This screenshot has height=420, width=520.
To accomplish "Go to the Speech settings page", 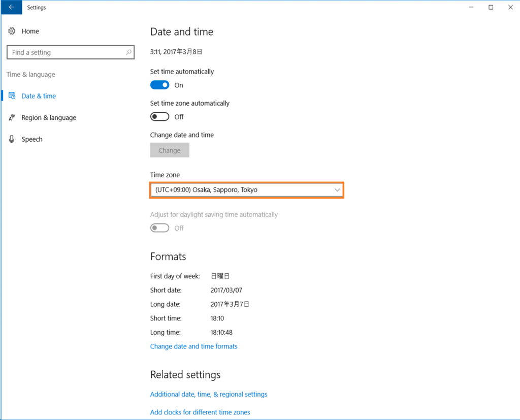I will (32, 139).
